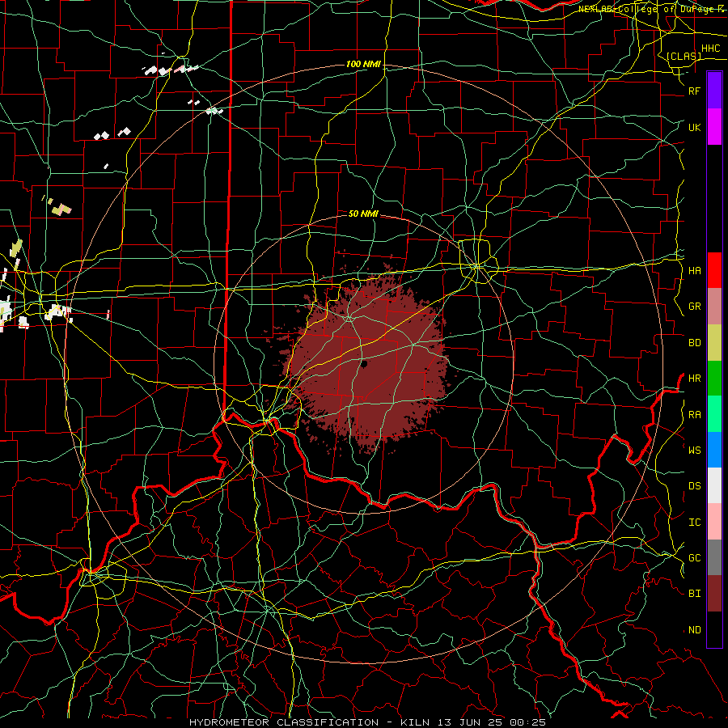Click the 'IC' legend label

694,523
